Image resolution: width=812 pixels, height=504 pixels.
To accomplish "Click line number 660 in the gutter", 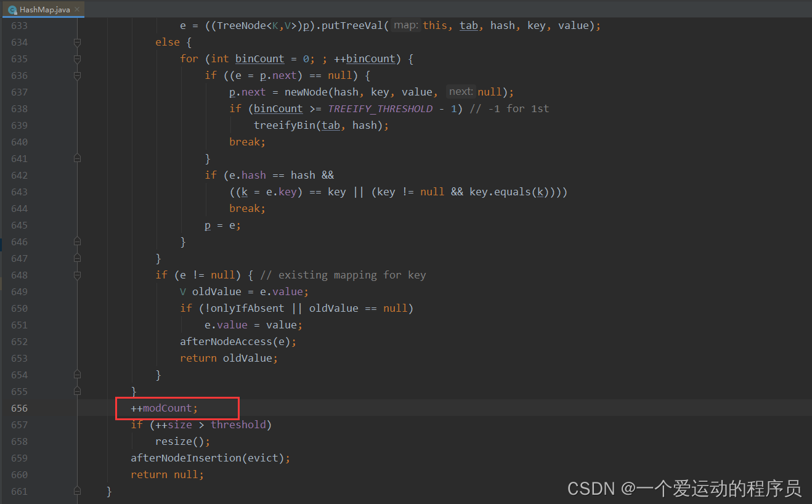I will (x=19, y=474).
